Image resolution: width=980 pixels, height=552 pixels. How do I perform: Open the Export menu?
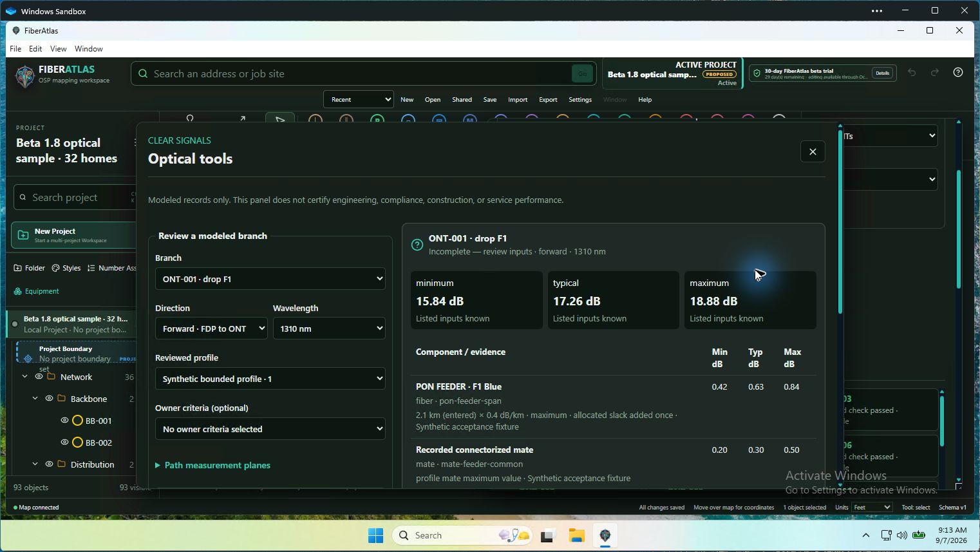click(x=548, y=100)
